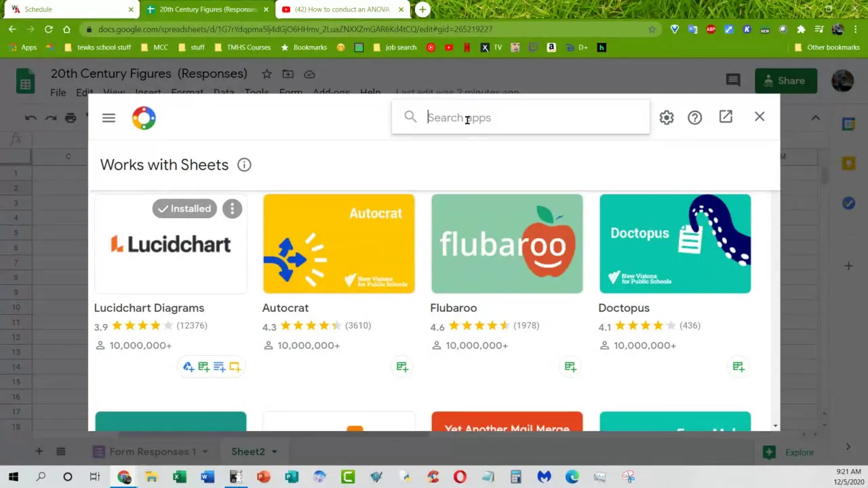Click the Flubaroo app title

[x=454, y=308]
